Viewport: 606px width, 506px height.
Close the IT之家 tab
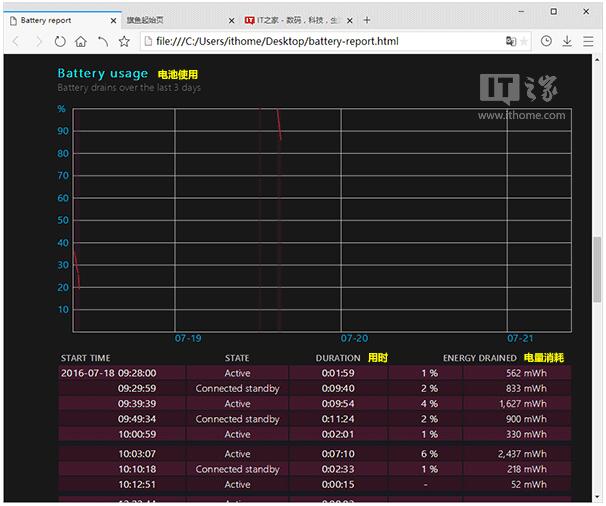(350, 20)
